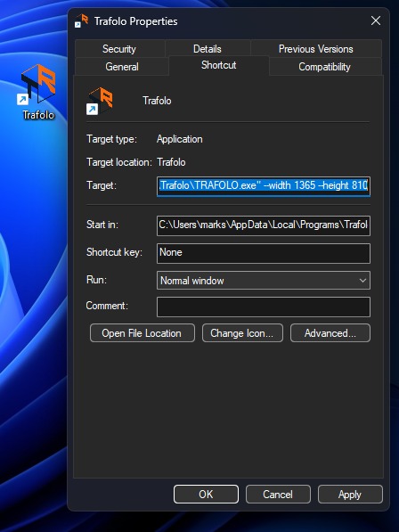Screen dimensions: 399x532
Task: Open the Advanced shortcut options
Action: pos(330,333)
